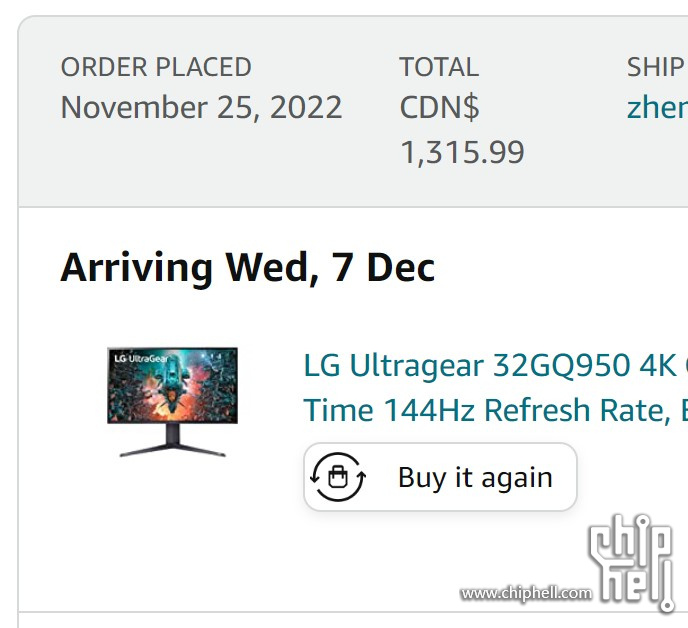This screenshot has width=688, height=628.
Task: Click the cart refresh icon in Buy it again
Action: [x=338, y=477]
